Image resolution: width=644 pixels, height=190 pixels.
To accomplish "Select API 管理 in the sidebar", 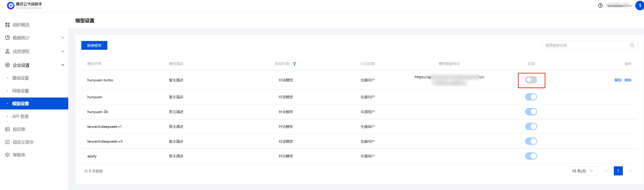I will coord(20,116).
